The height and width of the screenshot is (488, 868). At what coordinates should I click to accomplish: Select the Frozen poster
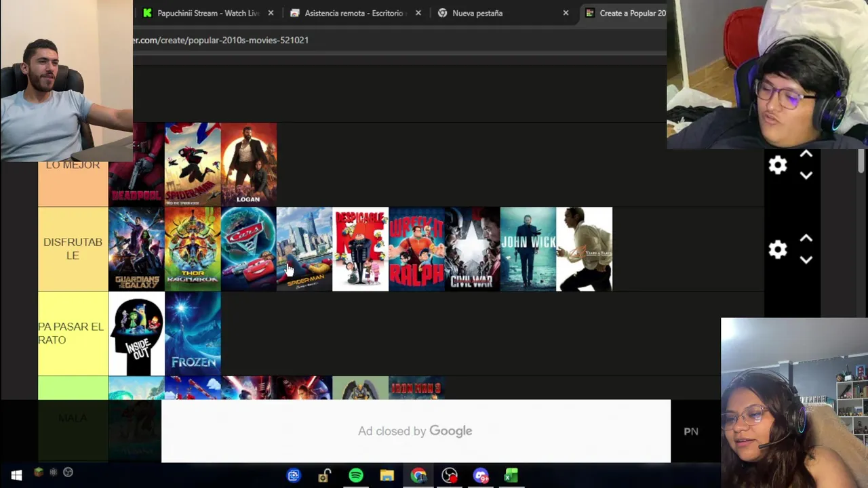(x=193, y=333)
